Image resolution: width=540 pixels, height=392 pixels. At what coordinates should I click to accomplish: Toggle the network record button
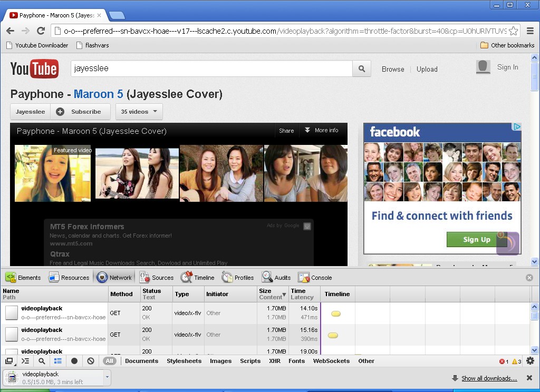click(x=74, y=361)
